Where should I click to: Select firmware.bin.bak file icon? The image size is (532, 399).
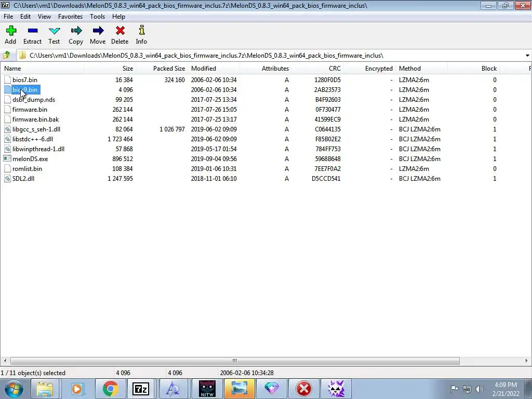[7, 119]
